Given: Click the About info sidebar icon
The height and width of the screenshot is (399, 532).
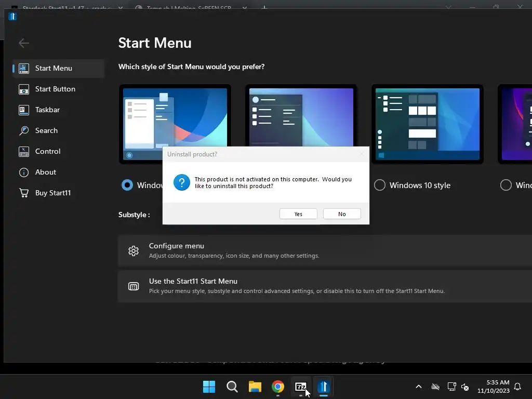Looking at the screenshot, I should (x=24, y=172).
